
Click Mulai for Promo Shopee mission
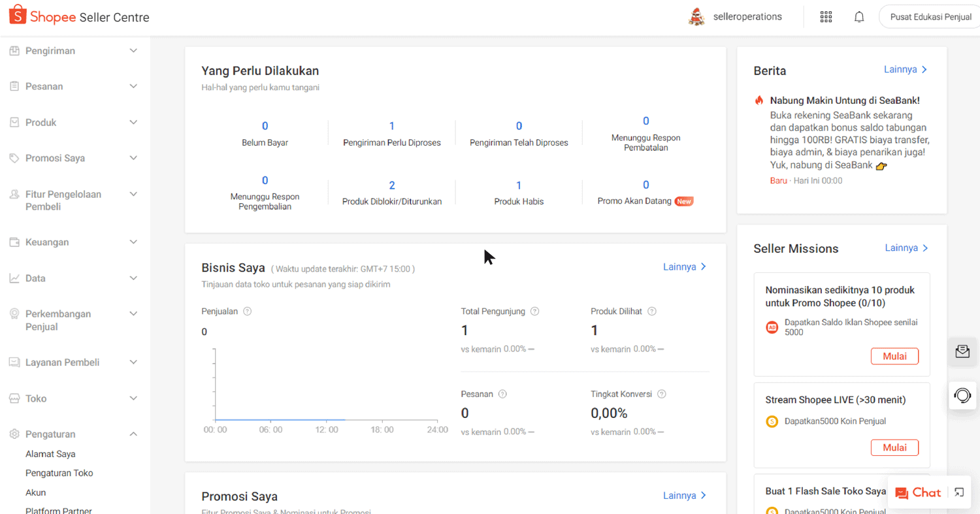894,356
